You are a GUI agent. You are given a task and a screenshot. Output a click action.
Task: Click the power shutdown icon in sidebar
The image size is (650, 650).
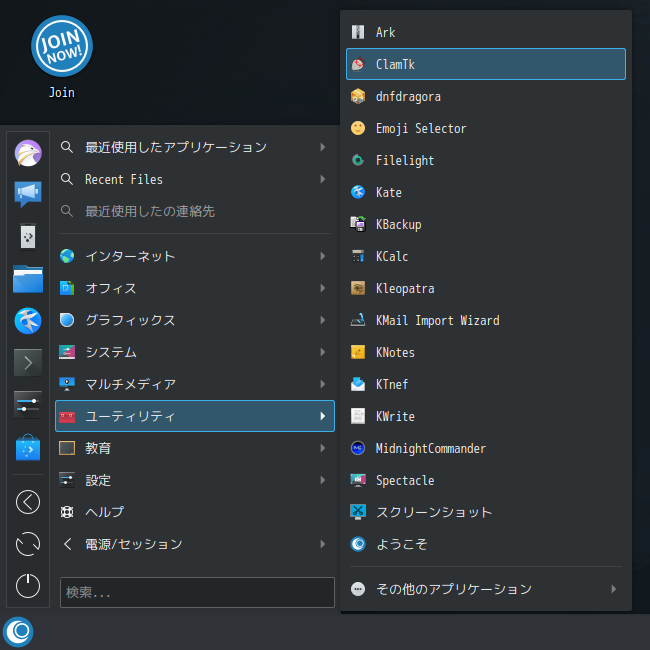[28, 586]
